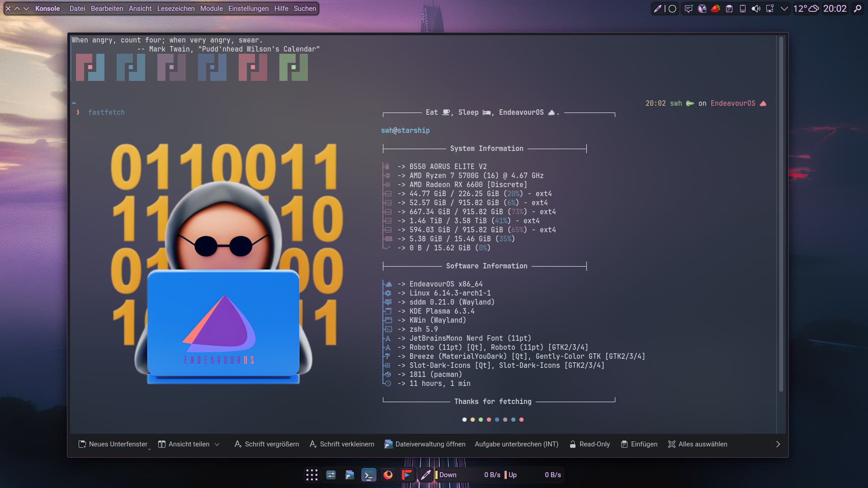Open the audio volume tray icon
Screen dimensions: 868x488
pos(756,9)
